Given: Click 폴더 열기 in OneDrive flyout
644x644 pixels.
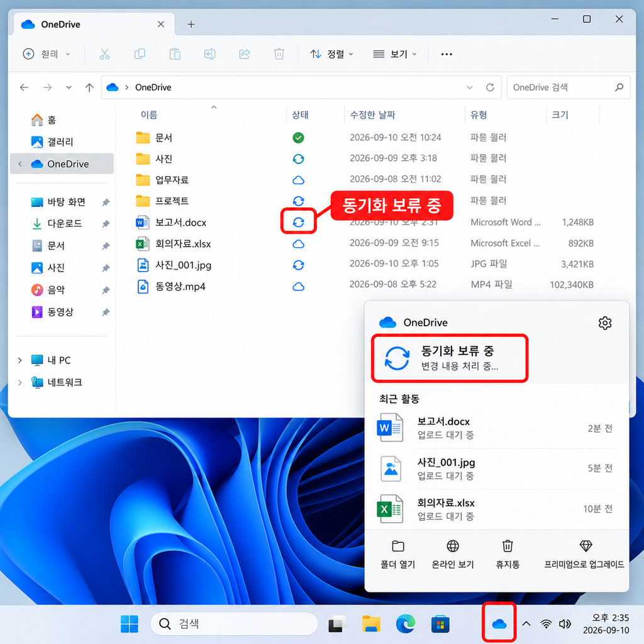Looking at the screenshot, I should [398, 555].
